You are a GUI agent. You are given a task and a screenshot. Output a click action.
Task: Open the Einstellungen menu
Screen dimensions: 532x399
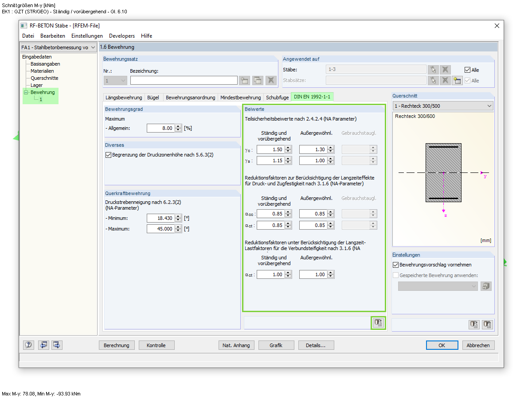(x=87, y=36)
